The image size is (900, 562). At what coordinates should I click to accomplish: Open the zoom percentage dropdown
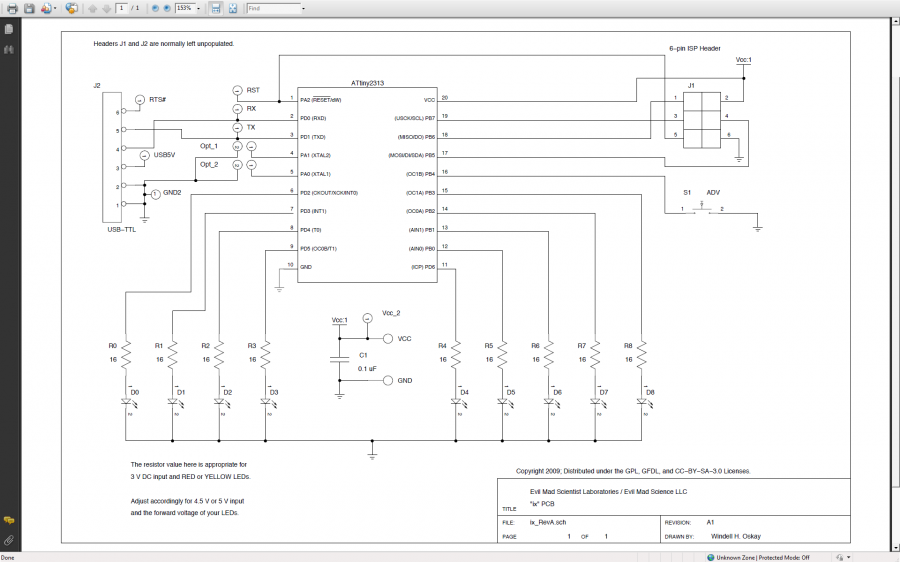(x=198, y=8)
